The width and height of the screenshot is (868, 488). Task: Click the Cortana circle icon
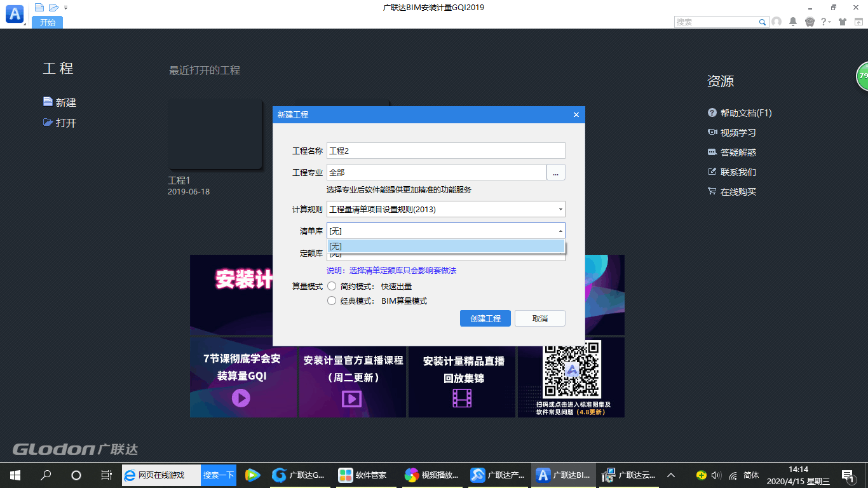[x=76, y=475]
